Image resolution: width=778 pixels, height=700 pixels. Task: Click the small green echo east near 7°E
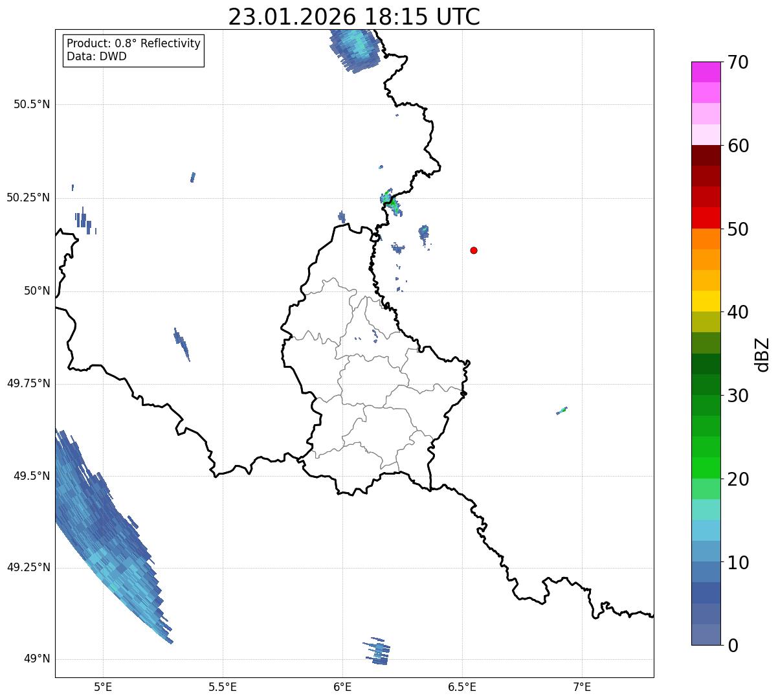point(562,411)
